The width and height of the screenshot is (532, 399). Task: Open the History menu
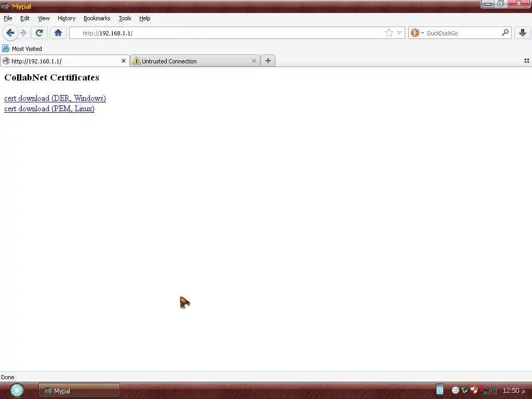(66, 18)
